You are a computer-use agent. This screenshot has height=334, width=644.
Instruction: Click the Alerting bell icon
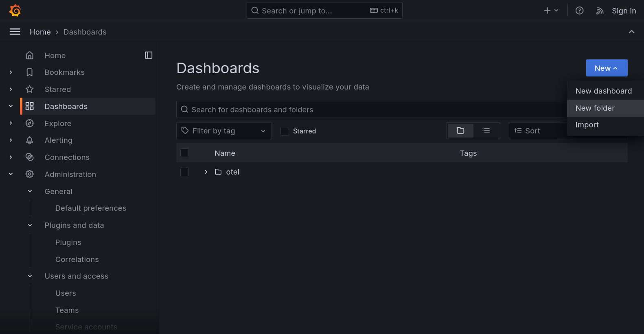tap(30, 140)
